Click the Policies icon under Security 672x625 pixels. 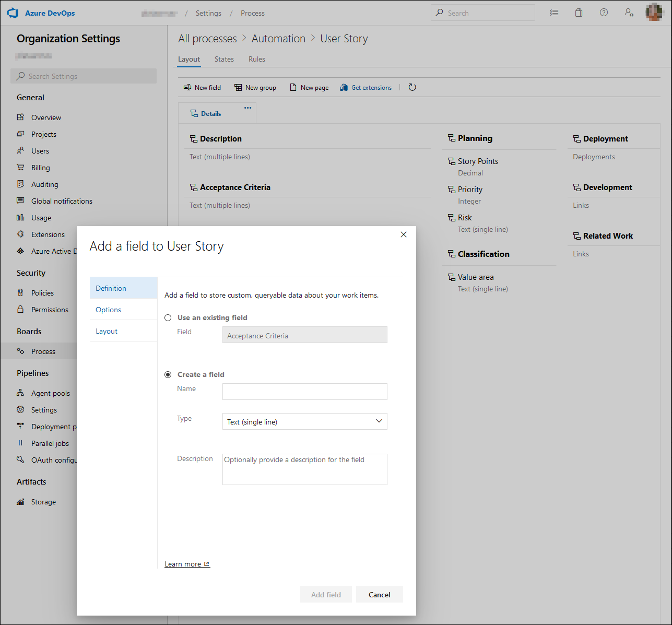[x=20, y=292]
